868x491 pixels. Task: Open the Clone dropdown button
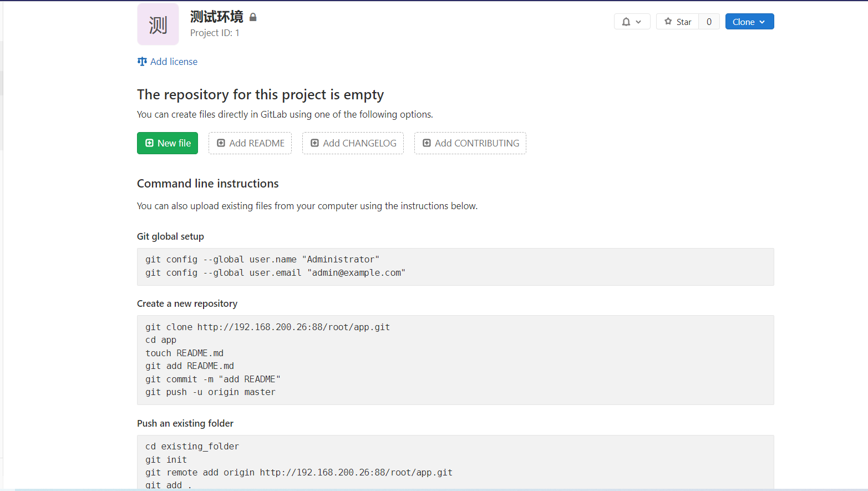(749, 22)
